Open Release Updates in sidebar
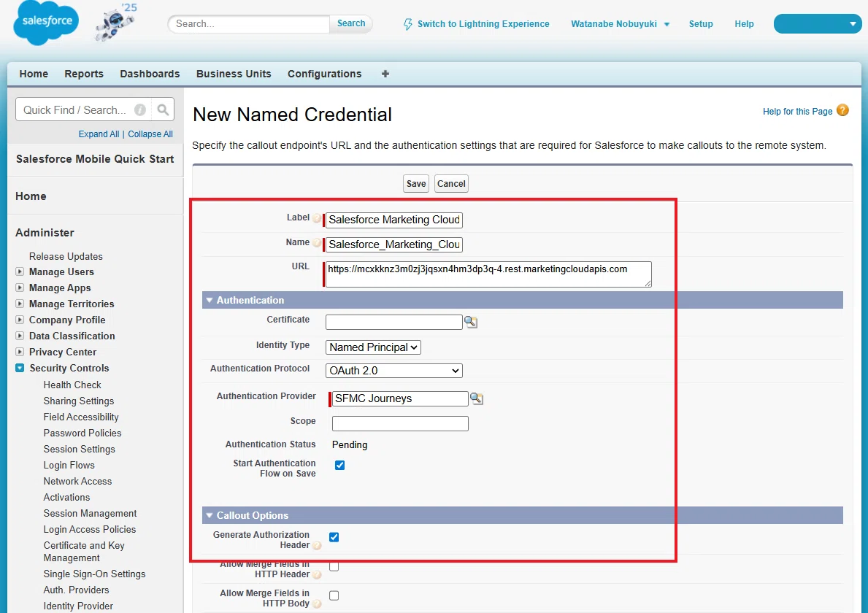This screenshot has width=868, height=613. pos(66,256)
